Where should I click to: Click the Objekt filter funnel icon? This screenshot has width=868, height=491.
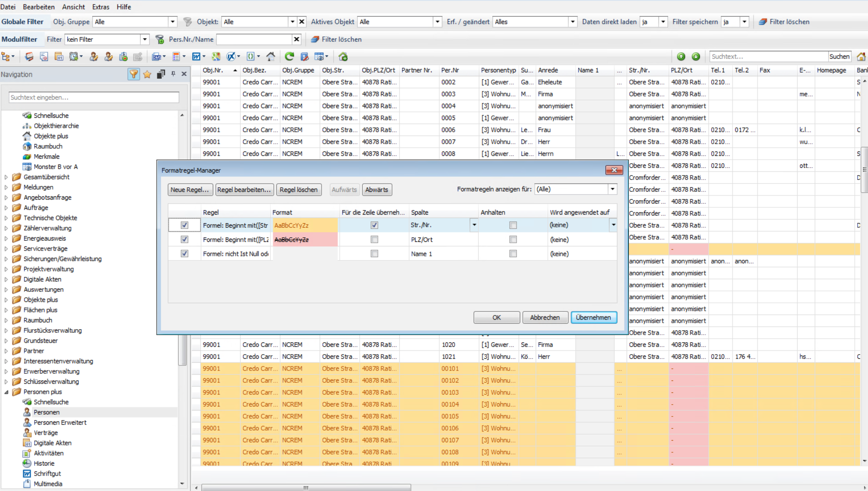187,21
